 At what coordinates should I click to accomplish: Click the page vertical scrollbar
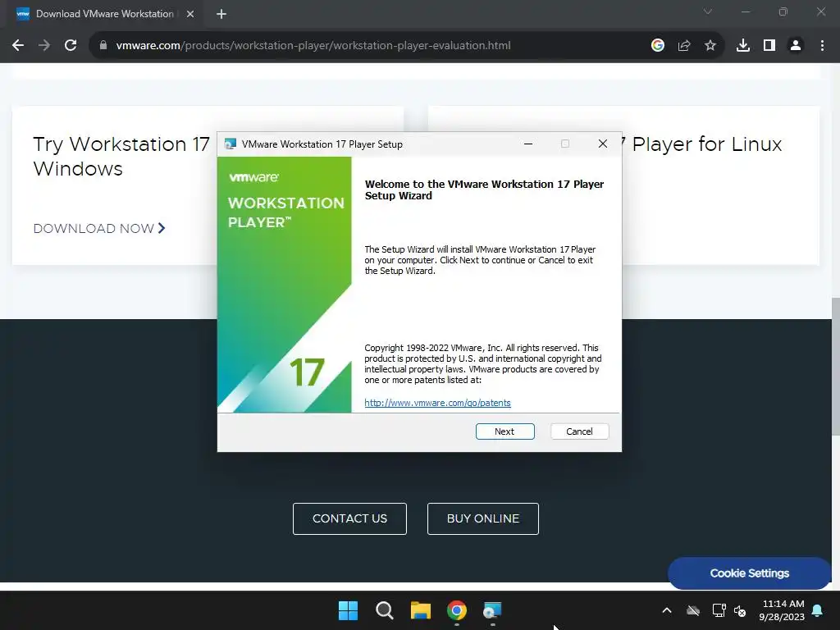pyautogui.click(x=836, y=367)
